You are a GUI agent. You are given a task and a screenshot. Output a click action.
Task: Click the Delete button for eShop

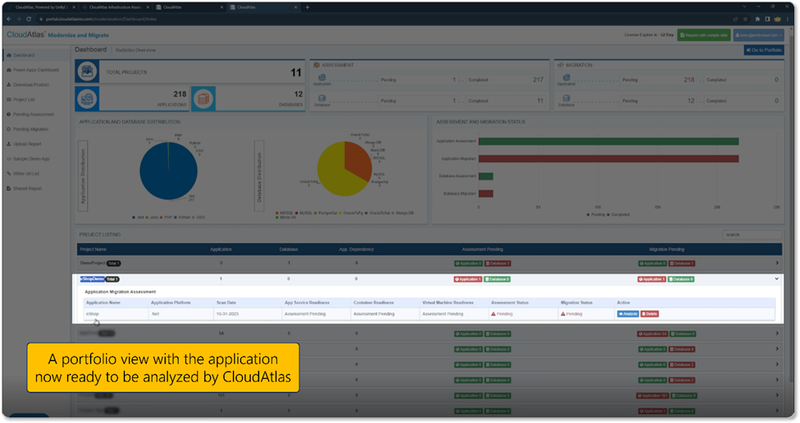point(649,314)
